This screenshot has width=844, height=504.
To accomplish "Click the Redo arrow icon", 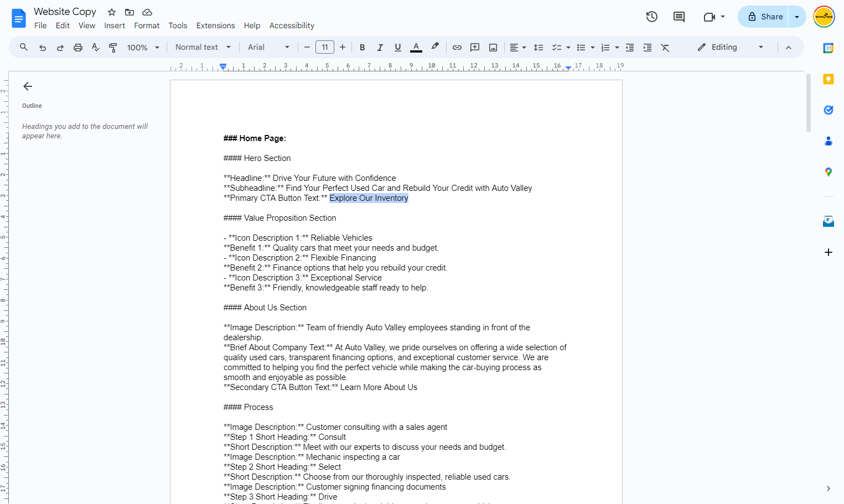I will tap(60, 48).
